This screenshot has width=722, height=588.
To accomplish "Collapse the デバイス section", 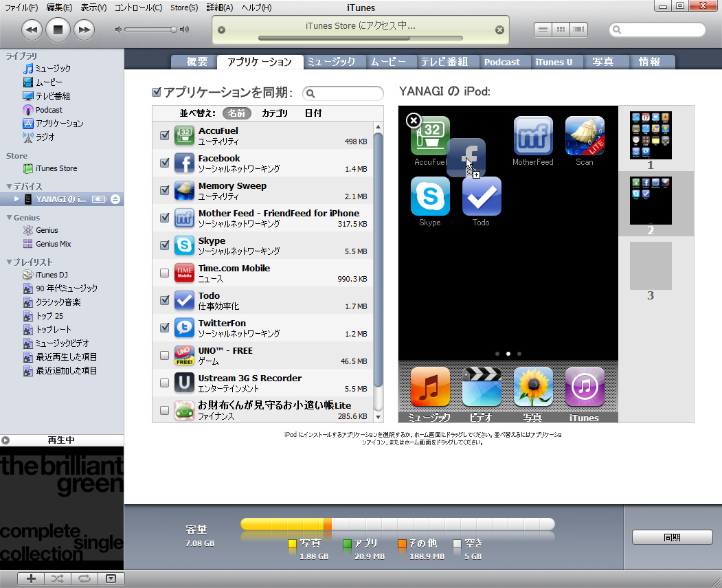I will (x=9, y=186).
